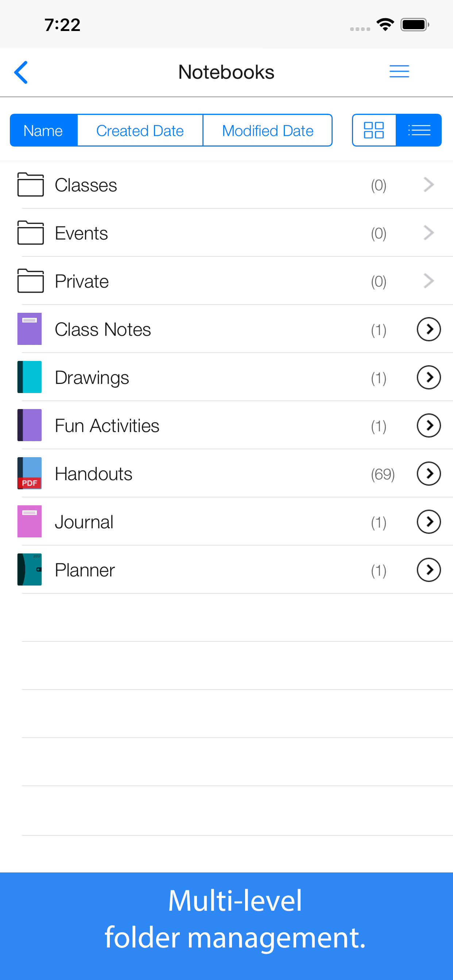Viewport: 453px width, 980px height.
Task: Tap the cyan Drawings notebook cover
Action: (x=30, y=377)
